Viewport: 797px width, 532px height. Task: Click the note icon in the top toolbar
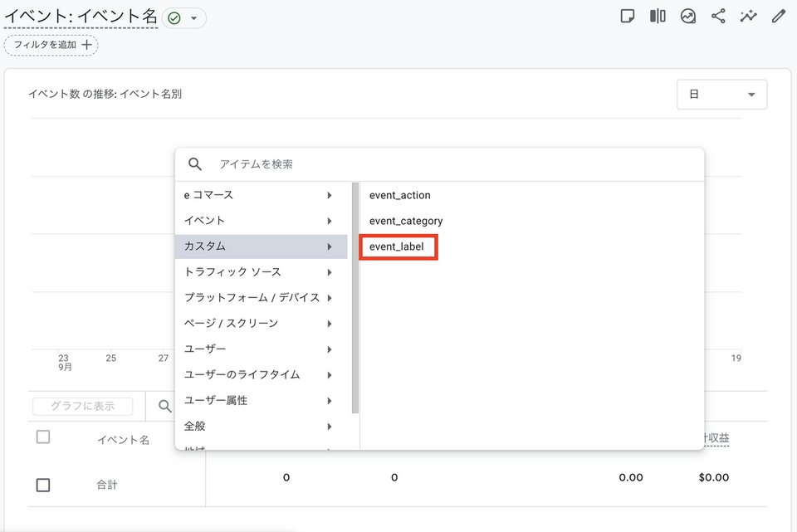tap(628, 16)
